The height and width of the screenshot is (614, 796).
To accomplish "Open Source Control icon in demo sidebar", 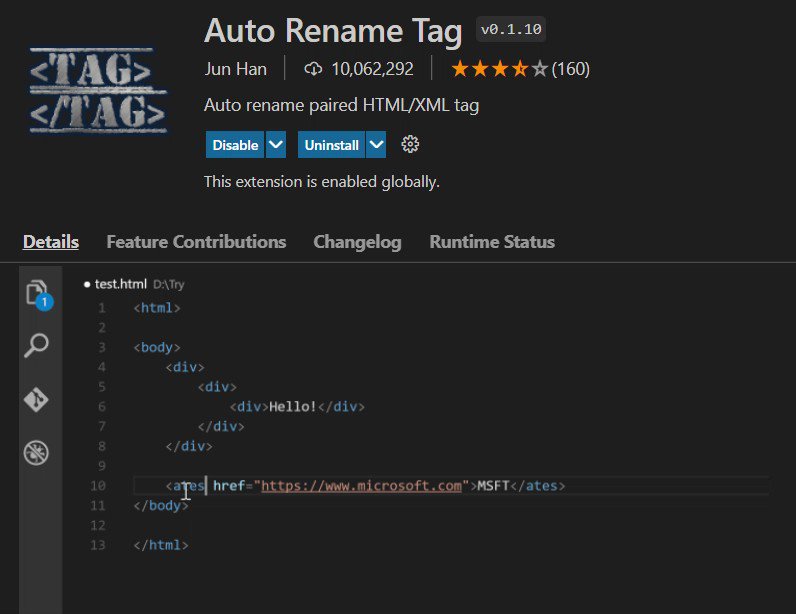I will tap(36, 399).
